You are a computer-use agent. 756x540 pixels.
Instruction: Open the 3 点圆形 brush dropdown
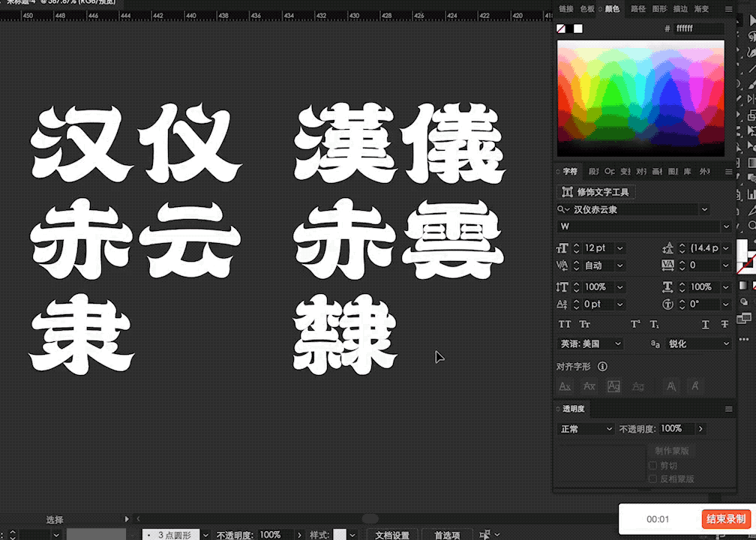pos(205,535)
